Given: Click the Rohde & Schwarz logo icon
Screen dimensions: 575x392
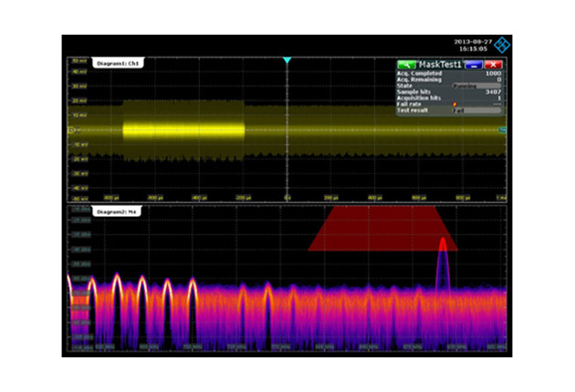Looking at the screenshot, I should click(x=503, y=44).
